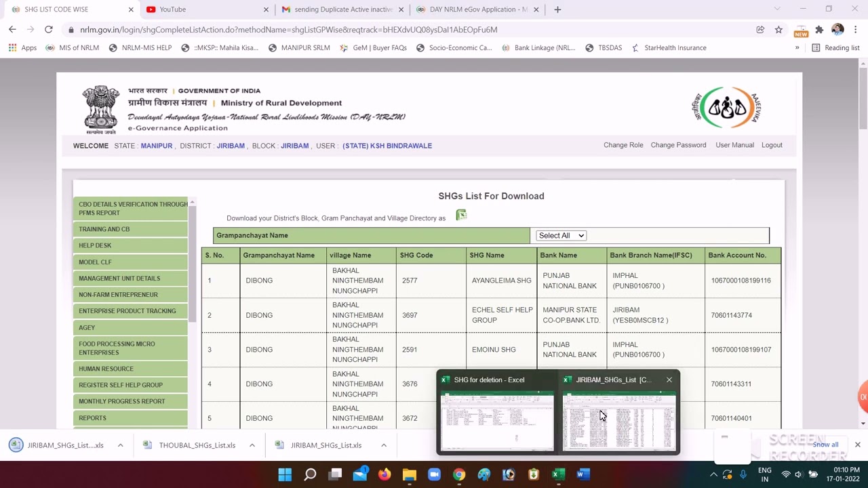Open the MIS of NRLM bookmark
The height and width of the screenshot is (488, 868).
[73, 48]
